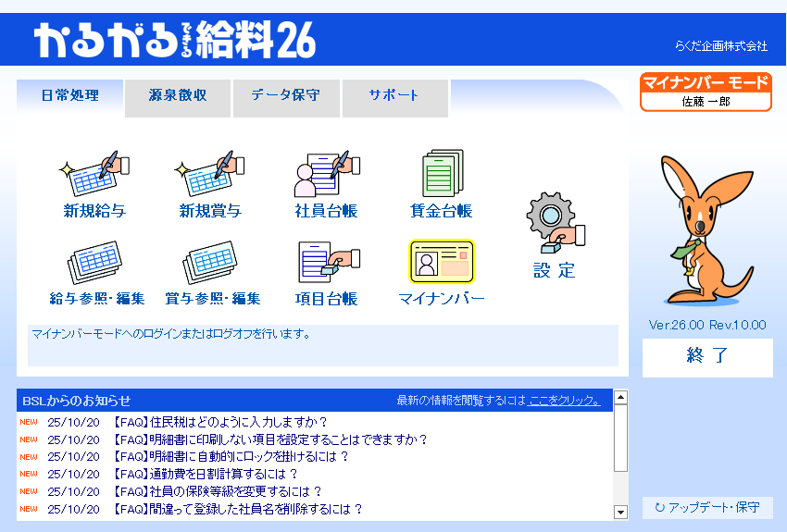787x532 pixels.
Task: Open the サポート tab
Action: [394, 95]
